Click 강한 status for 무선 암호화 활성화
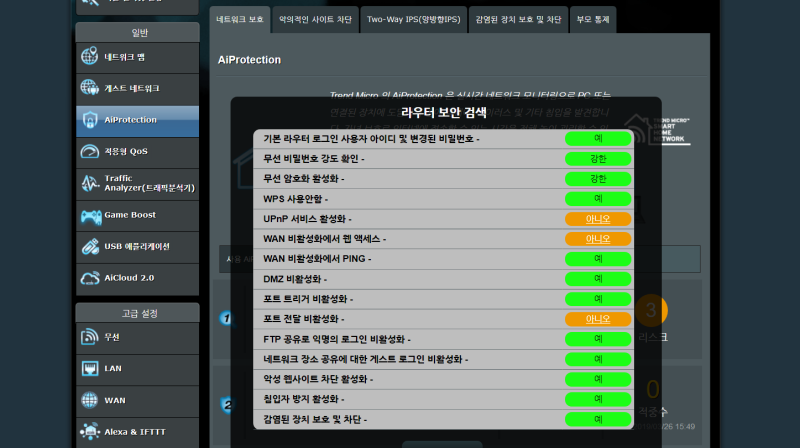This screenshot has width=800, height=448. pos(598,179)
